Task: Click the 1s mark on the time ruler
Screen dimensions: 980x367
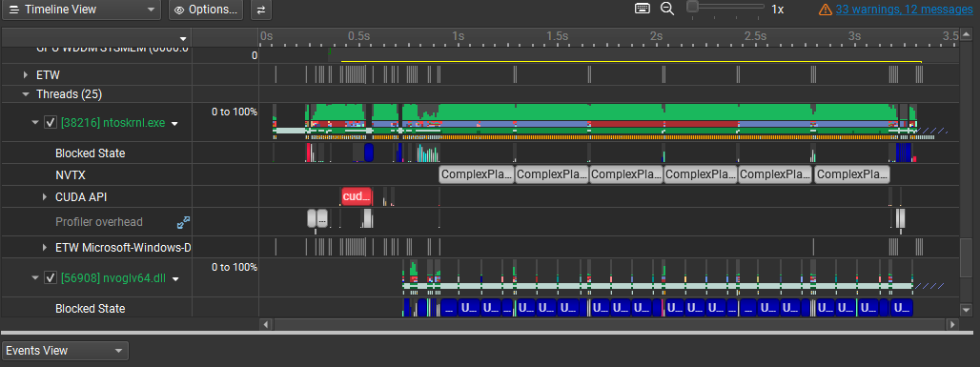Action: coord(458,35)
